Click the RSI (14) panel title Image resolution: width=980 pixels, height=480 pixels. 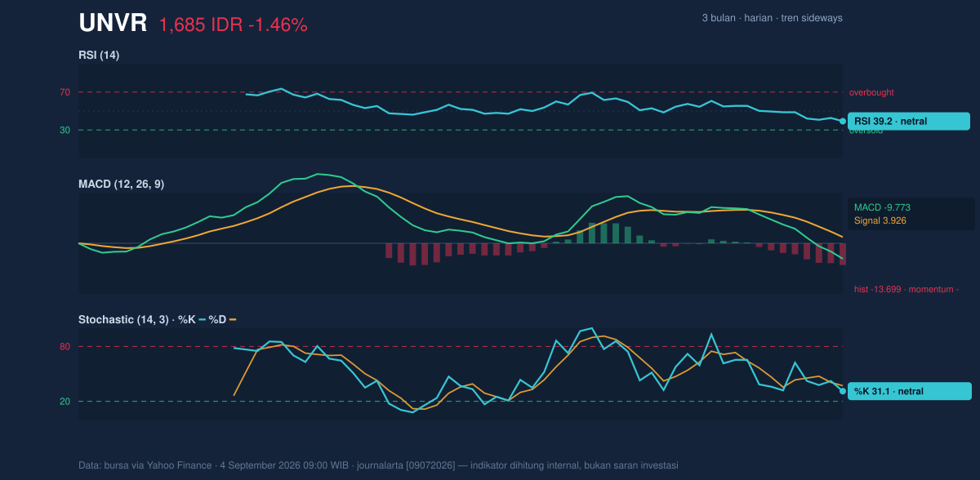click(x=99, y=56)
